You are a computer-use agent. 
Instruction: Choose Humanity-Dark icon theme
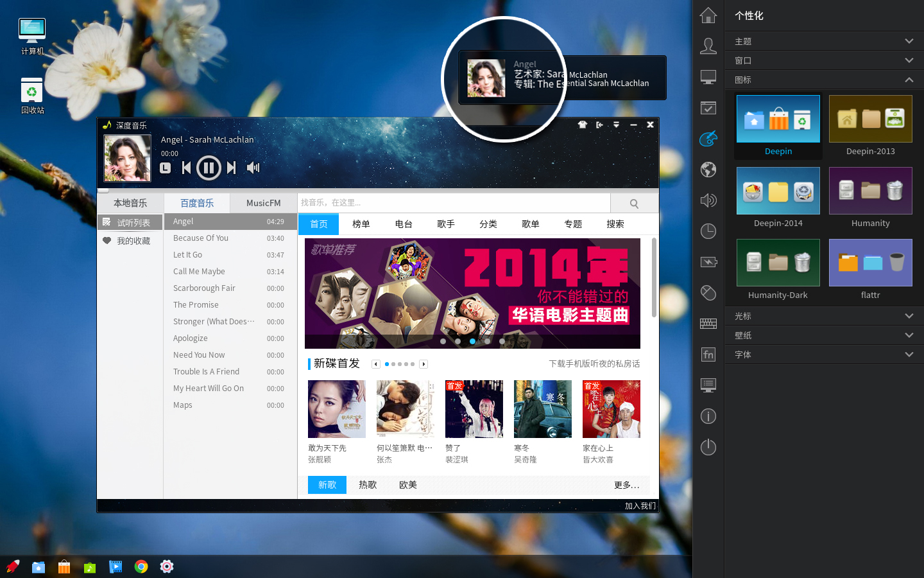(778, 270)
